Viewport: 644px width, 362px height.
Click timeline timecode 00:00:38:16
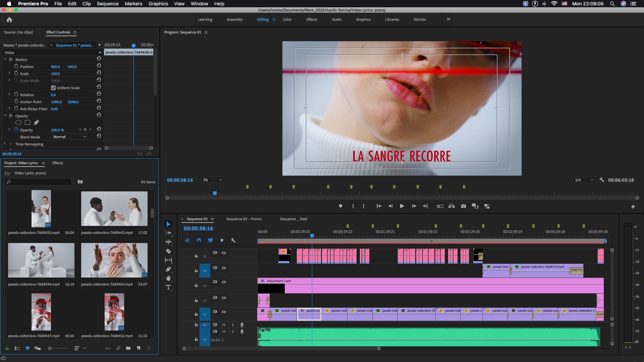pos(198,228)
